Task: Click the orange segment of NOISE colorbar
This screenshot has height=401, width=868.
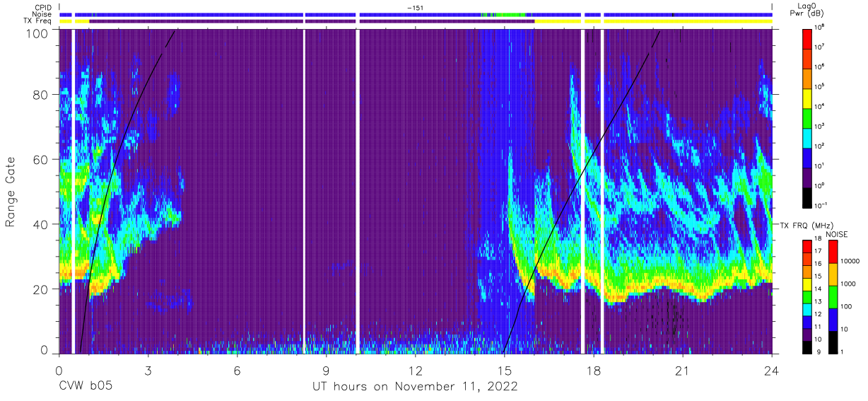Action: point(834,274)
